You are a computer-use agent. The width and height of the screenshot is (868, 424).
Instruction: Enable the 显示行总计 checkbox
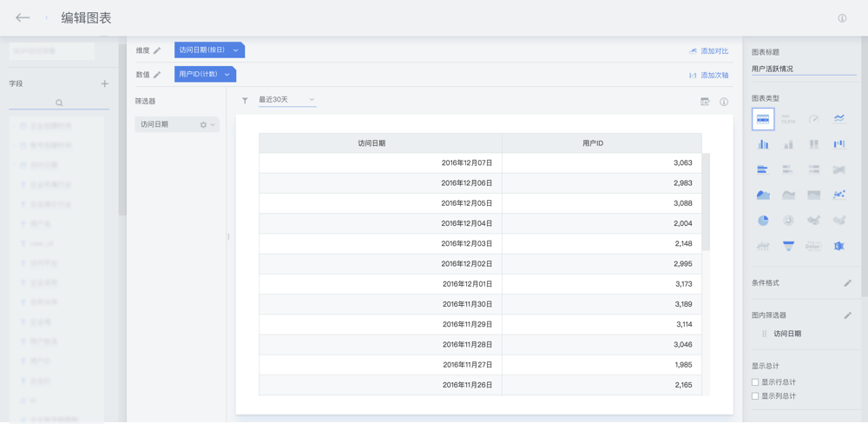pos(755,382)
